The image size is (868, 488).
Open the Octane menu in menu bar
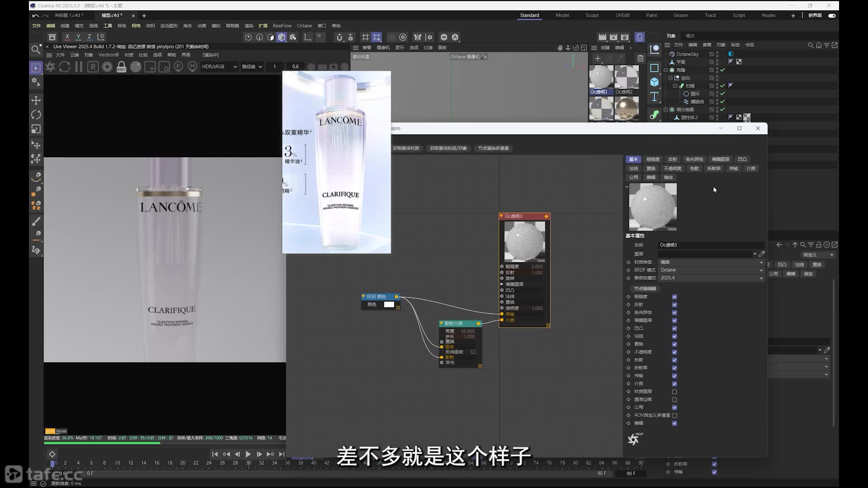304,26
